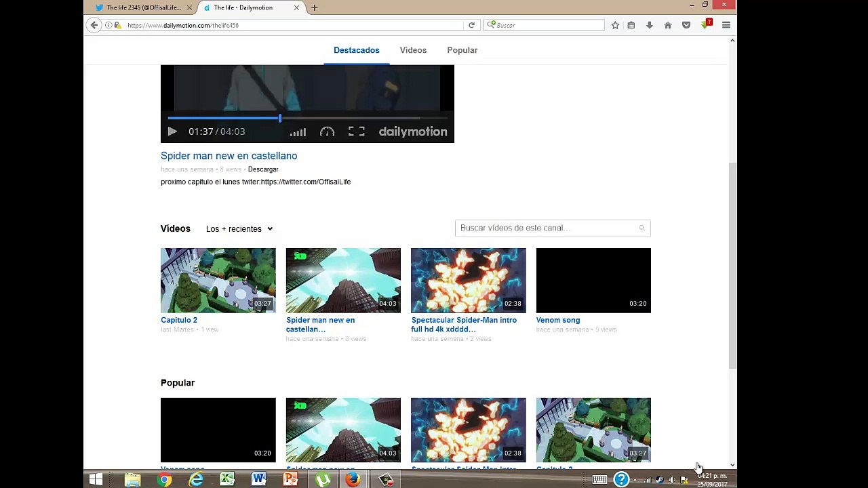Switch to the Videos tab
Screen dimensions: 868x488
click(x=413, y=50)
